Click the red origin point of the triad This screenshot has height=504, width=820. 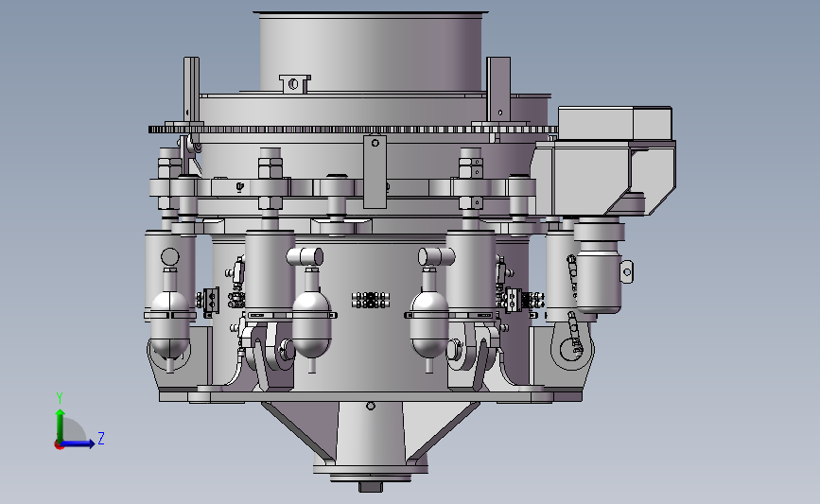click(59, 445)
